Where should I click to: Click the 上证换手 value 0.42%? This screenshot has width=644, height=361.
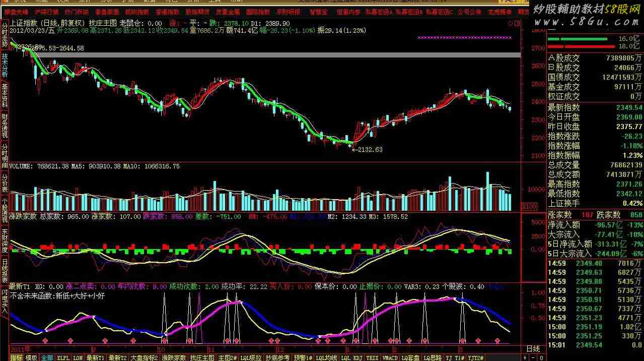[x=632, y=203]
